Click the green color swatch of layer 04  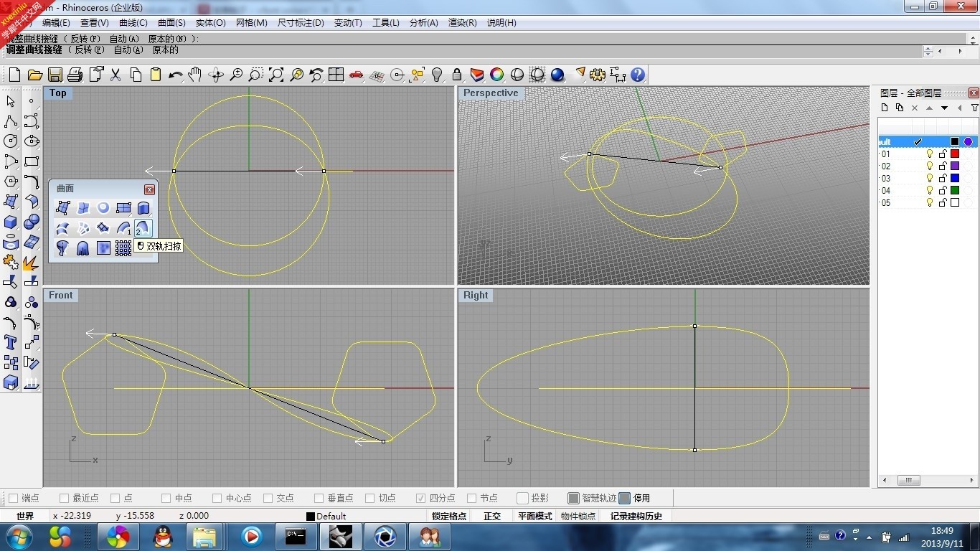[x=955, y=190]
